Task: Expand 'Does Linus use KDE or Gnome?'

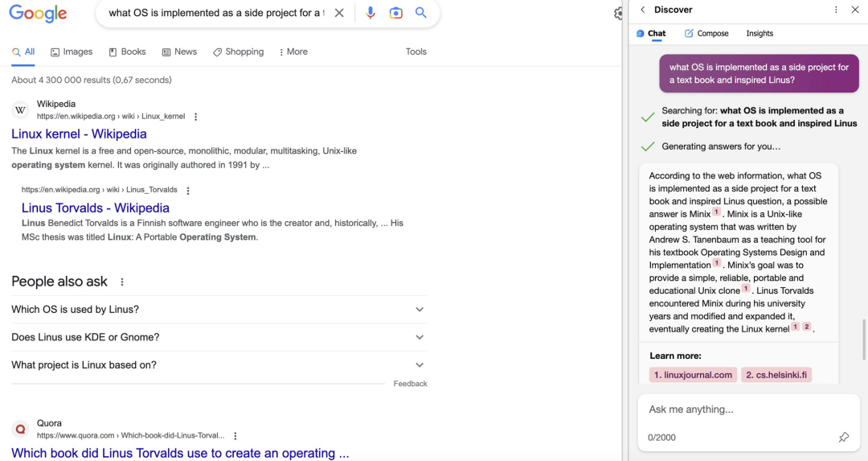Action: coord(219,337)
